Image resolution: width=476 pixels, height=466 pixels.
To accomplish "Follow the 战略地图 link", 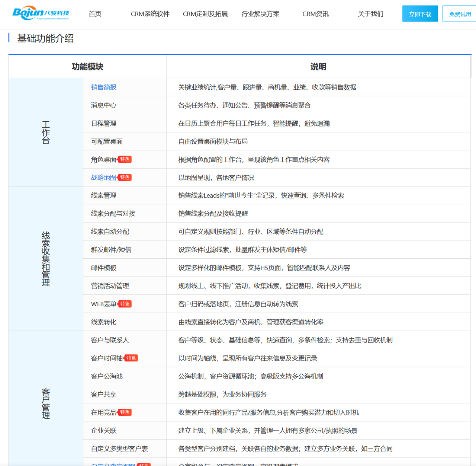I will (104, 178).
